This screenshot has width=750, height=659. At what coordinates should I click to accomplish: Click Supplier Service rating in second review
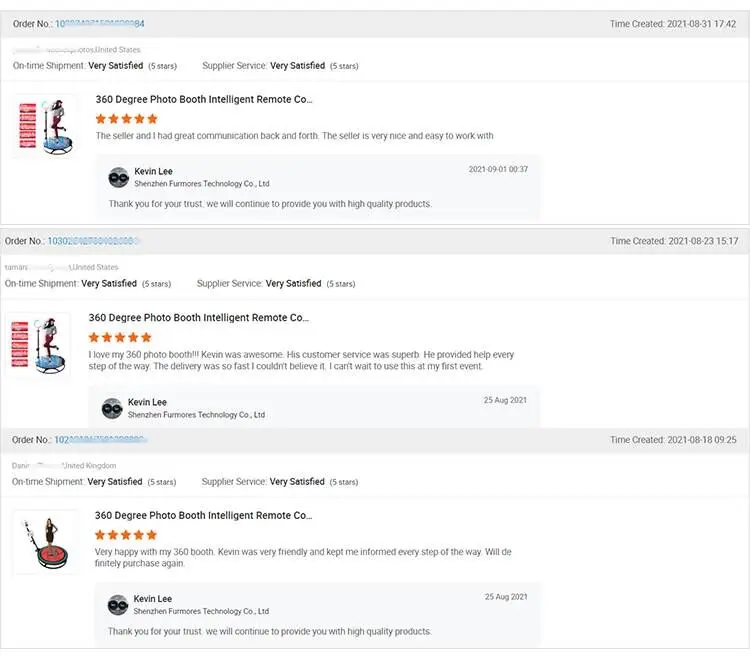pyautogui.click(x=293, y=284)
